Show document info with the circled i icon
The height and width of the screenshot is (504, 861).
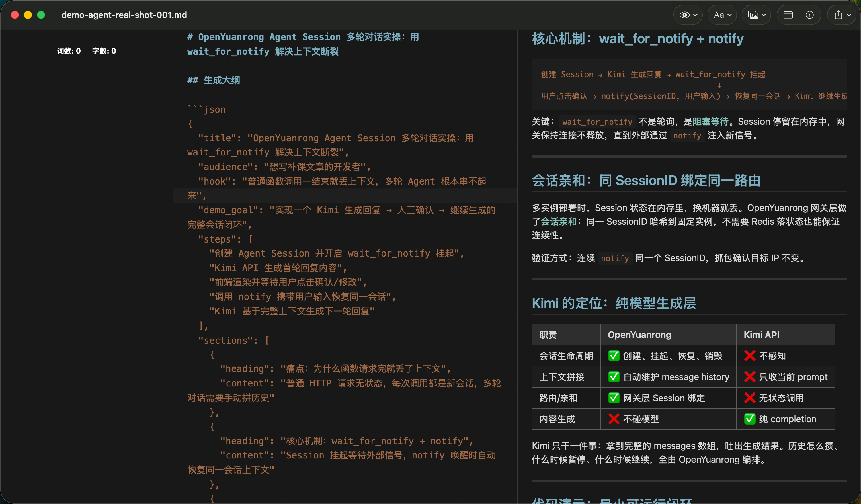coord(809,15)
